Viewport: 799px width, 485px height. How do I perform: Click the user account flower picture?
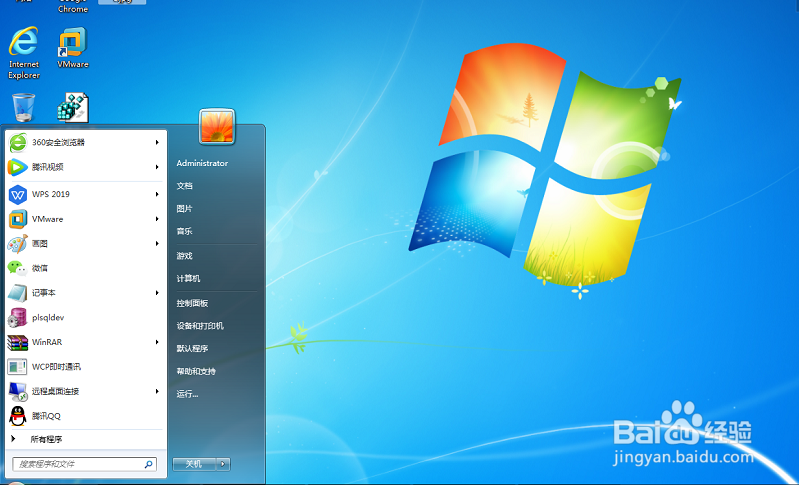pos(217,126)
